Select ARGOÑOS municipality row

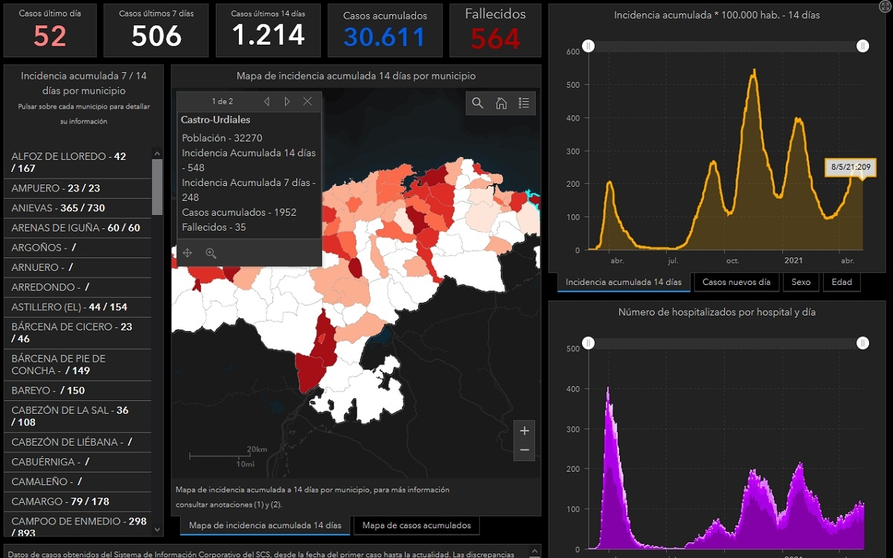(78, 248)
